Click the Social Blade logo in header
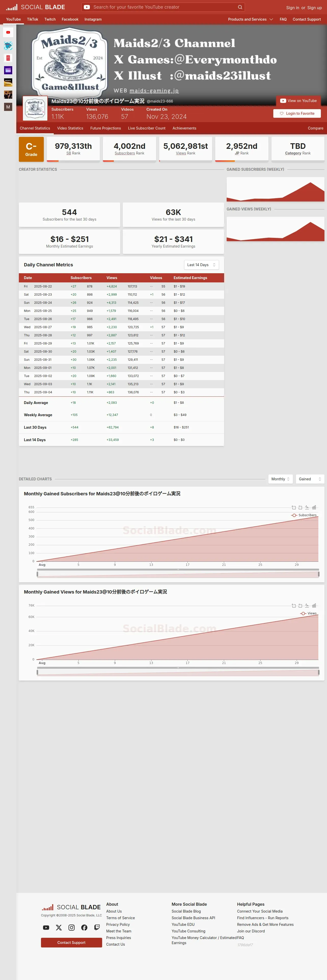This screenshot has height=980, width=327. (35, 7)
